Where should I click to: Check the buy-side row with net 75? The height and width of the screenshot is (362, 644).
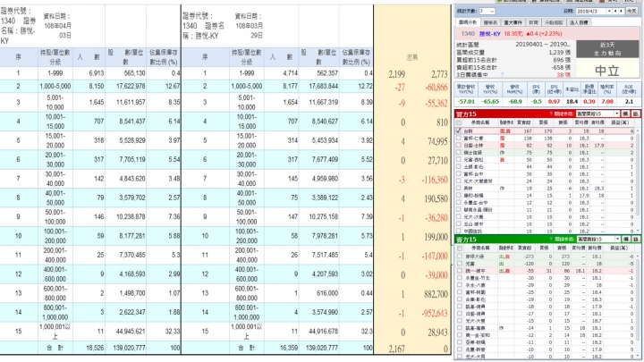(459, 152)
